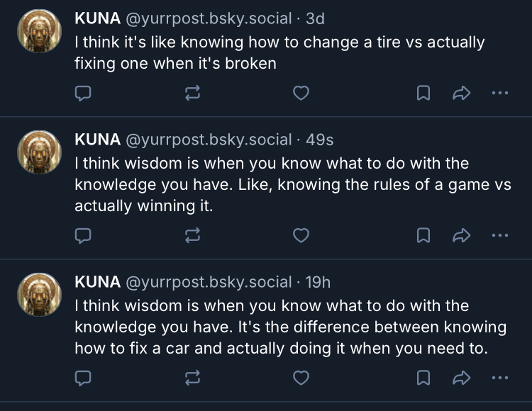This screenshot has height=411, width=532.
Task: Bookmark the rules-of-a-game post
Action: click(423, 235)
